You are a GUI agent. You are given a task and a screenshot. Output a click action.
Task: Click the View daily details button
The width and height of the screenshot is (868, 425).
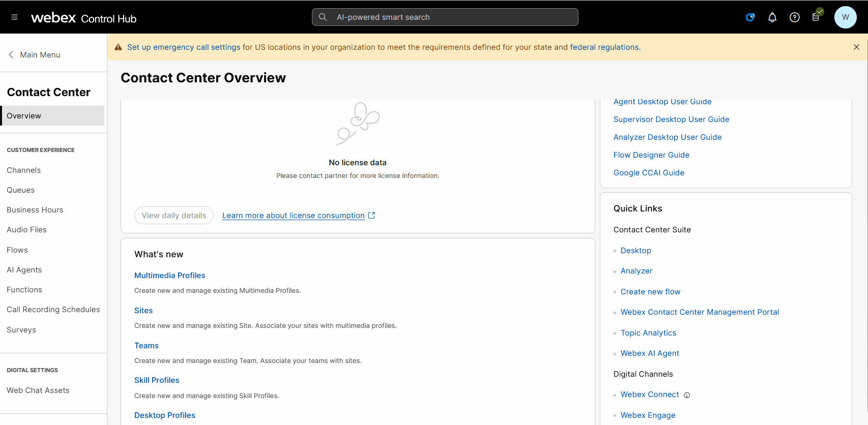(x=174, y=216)
